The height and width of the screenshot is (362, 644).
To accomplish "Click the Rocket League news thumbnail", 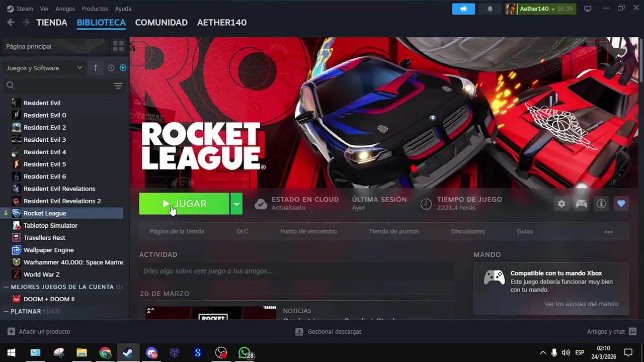I will 211,313.
